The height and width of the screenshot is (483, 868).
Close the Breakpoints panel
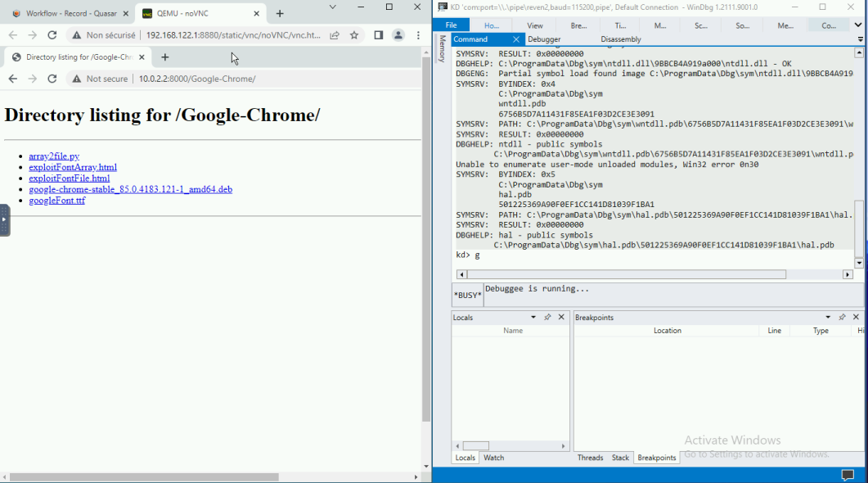click(x=856, y=318)
